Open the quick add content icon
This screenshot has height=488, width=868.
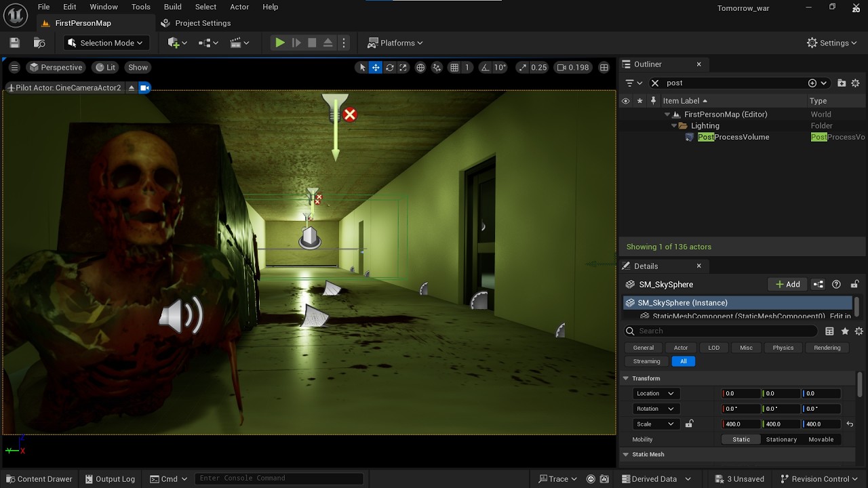(176, 43)
